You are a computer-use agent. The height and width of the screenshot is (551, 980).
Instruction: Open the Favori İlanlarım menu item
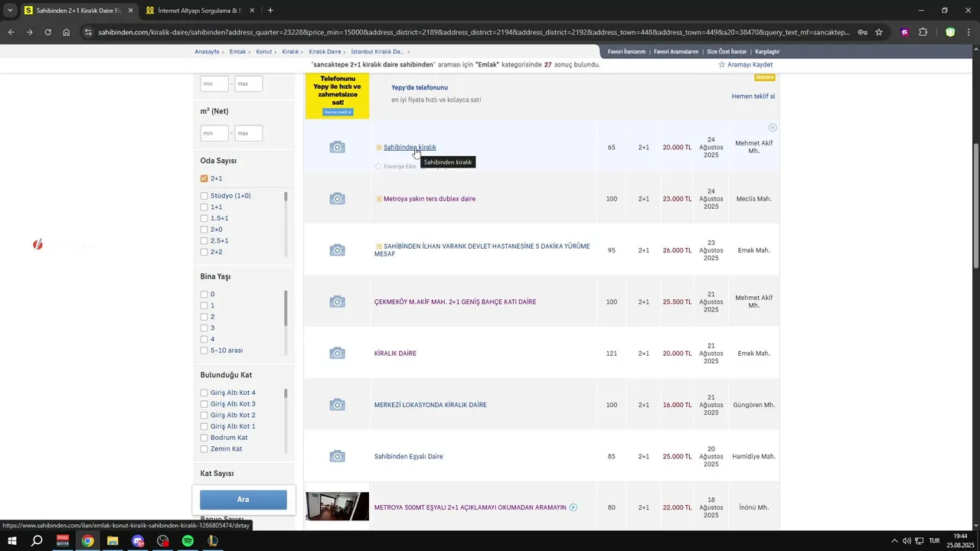tap(626, 51)
